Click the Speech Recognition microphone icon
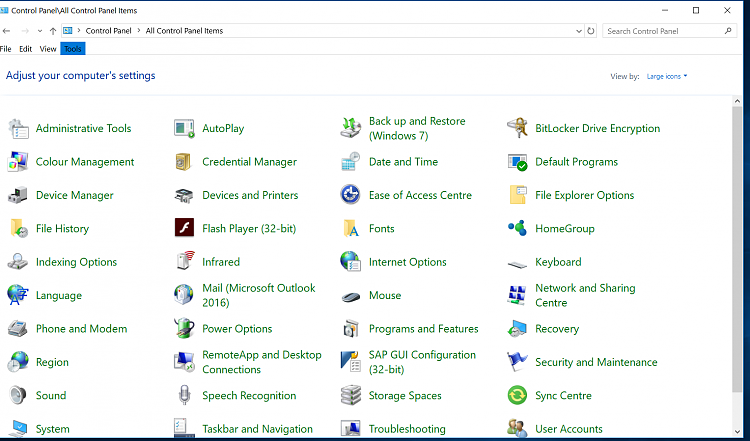 [x=184, y=396]
